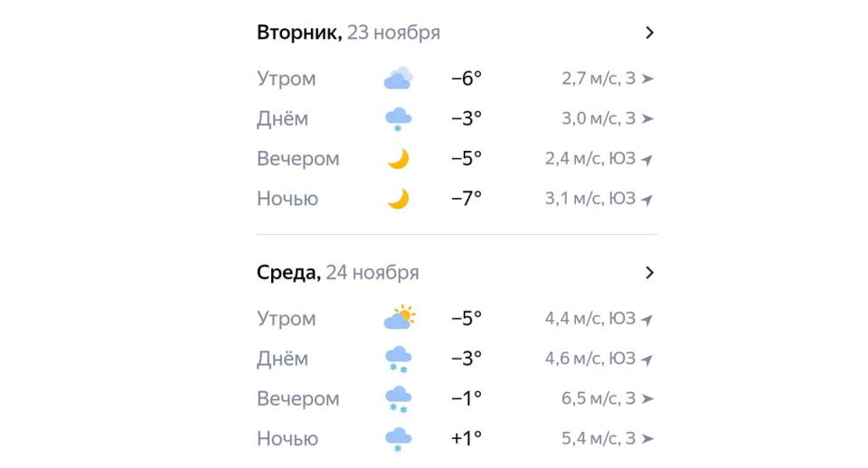Select the Wednesday +1° night temperature
Image resolution: width=868 pixels, height=468 pixels.
pos(467,438)
